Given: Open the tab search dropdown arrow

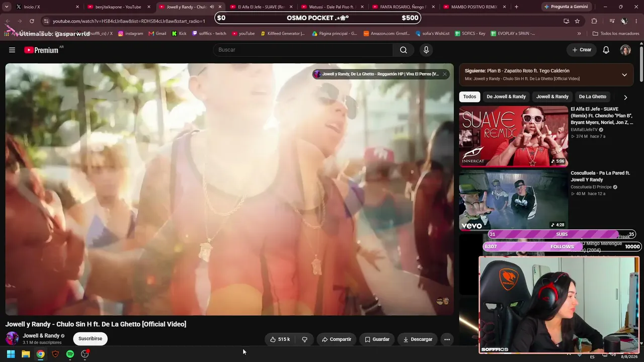Looking at the screenshot, I should coord(7,7).
